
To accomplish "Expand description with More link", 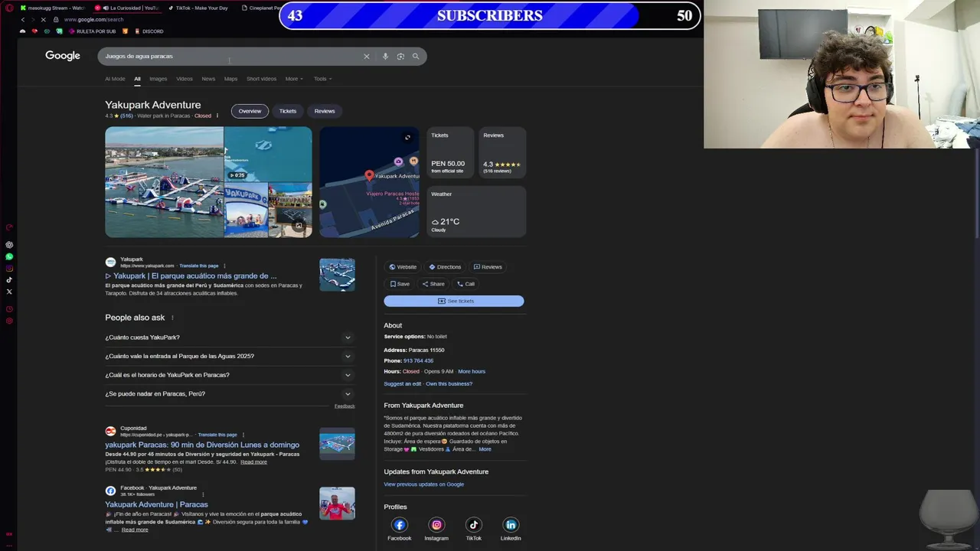I will point(485,449).
